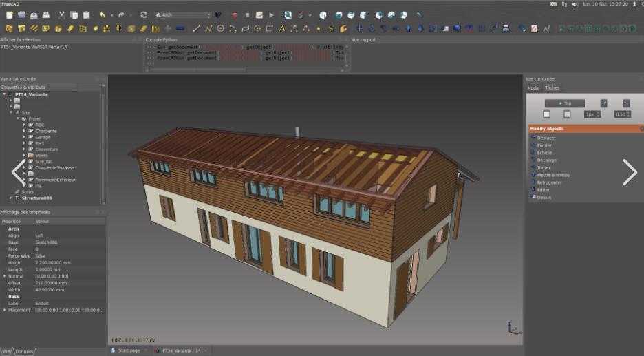This screenshot has width=644, height=356.
Task: Toggle construction mode in the Draft tray
Action: click(x=604, y=103)
